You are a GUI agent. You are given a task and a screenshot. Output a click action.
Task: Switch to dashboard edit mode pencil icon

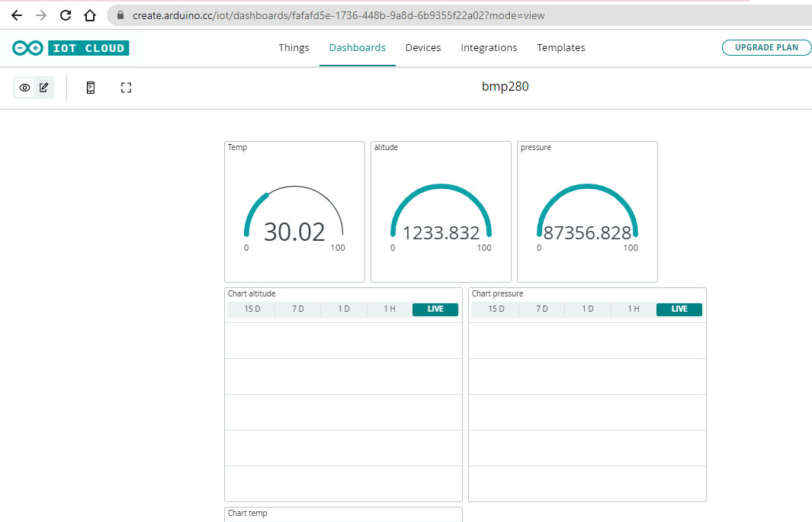click(x=44, y=88)
